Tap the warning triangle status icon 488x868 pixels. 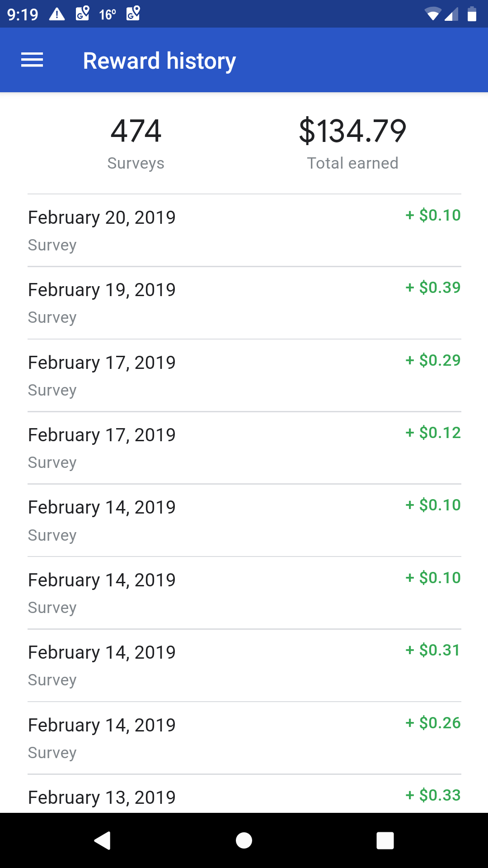[57, 14]
